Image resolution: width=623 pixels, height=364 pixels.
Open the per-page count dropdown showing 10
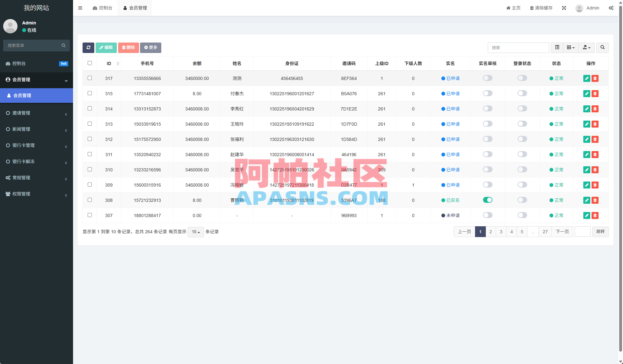(196, 232)
